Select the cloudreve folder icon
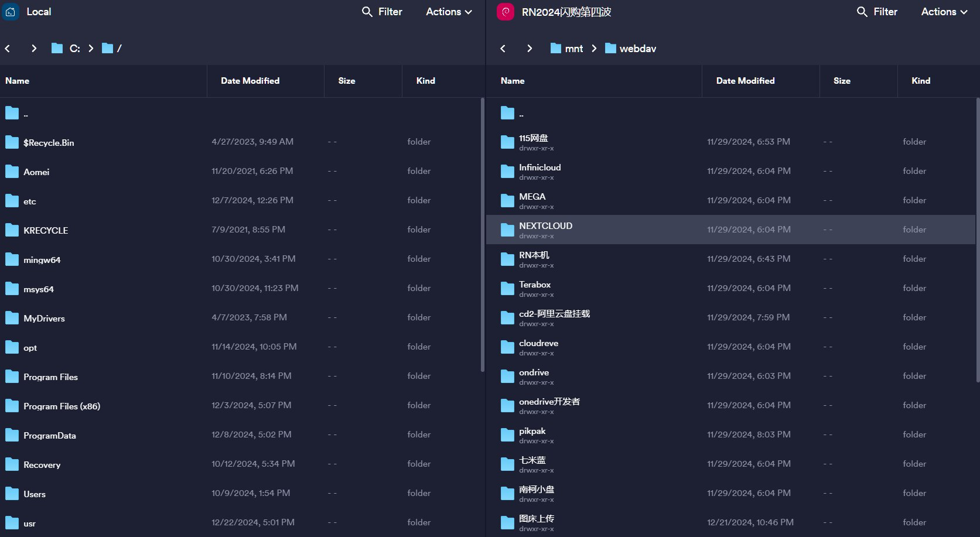Viewport: 980px width, 537px height. (507, 347)
